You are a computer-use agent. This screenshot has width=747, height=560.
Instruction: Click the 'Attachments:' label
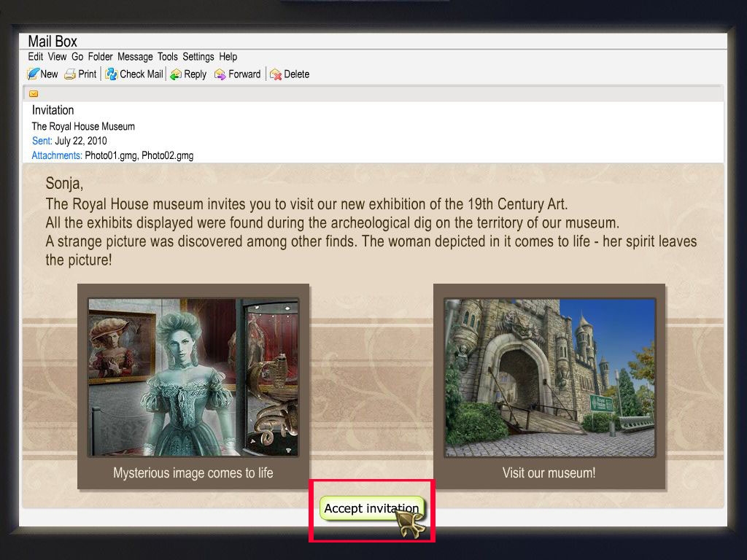pos(57,156)
